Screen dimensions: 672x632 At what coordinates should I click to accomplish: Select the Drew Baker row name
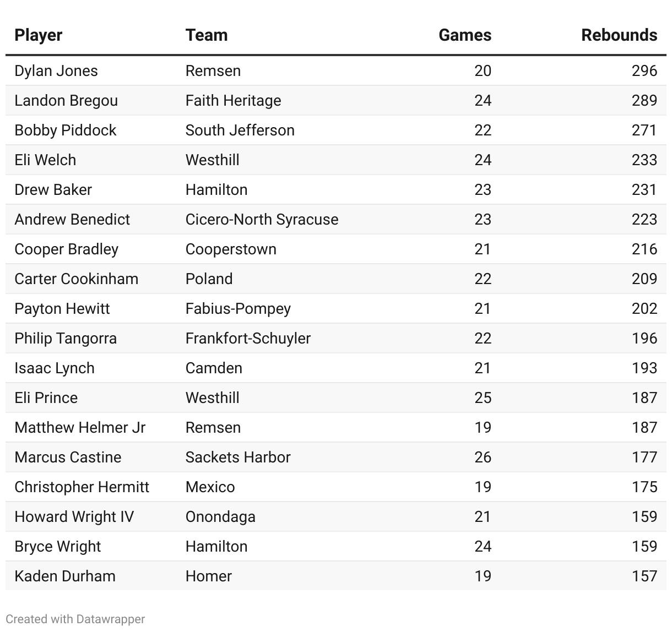point(53,190)
